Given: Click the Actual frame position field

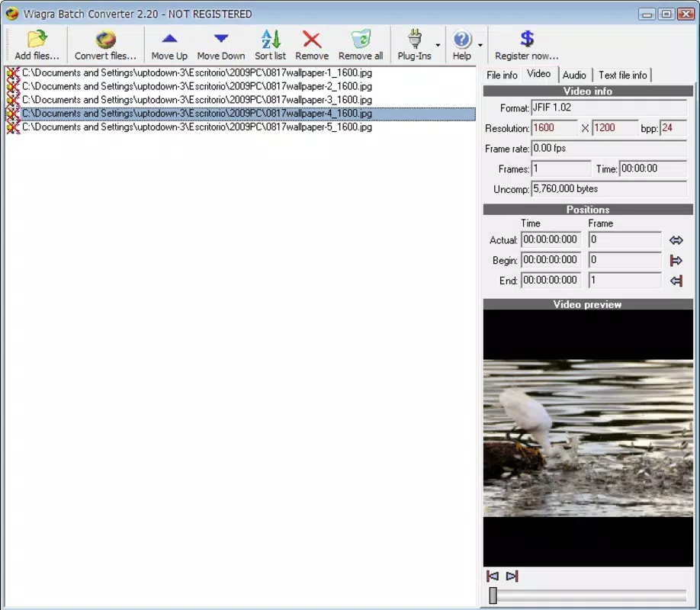Looking at the screenshot, I should click(x=625, y=239).
